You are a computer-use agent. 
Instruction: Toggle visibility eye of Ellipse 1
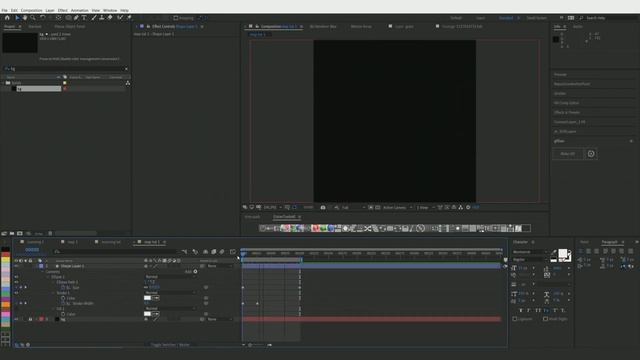click(16, 277)
